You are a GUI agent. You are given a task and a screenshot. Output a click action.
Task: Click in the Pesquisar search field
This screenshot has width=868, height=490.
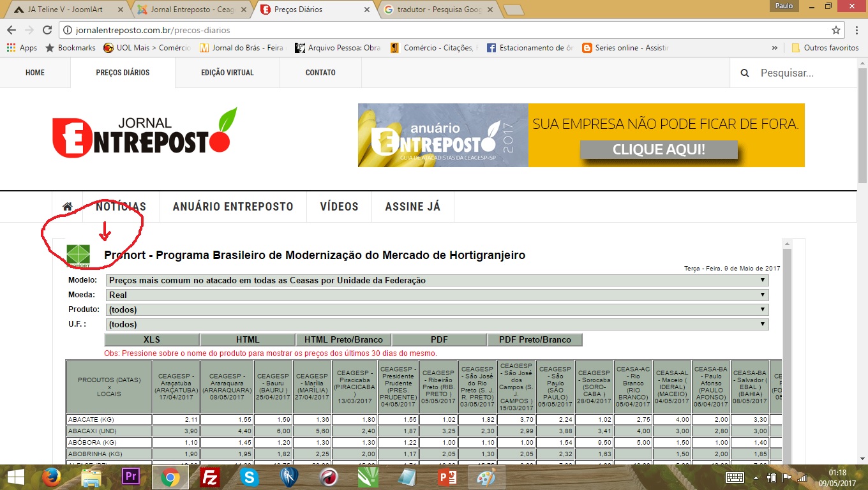(804, 73)
